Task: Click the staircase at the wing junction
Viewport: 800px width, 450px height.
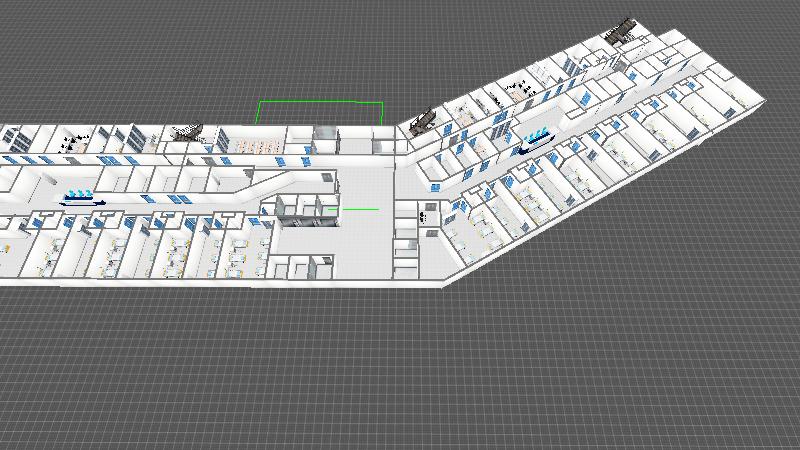Action: pos(422,121)
